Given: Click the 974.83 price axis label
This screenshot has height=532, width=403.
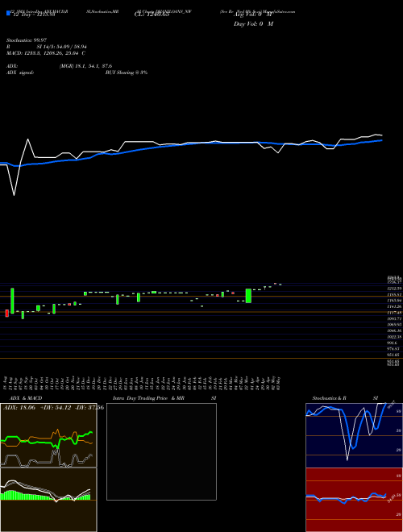Looking at the screenshot, I should [394, 349].
